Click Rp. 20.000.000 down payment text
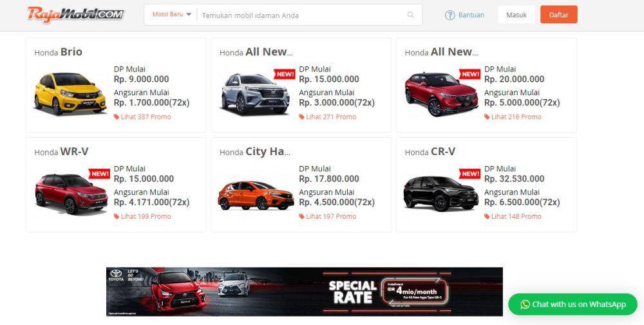This screenshot has height=325, width=644. 514,79
